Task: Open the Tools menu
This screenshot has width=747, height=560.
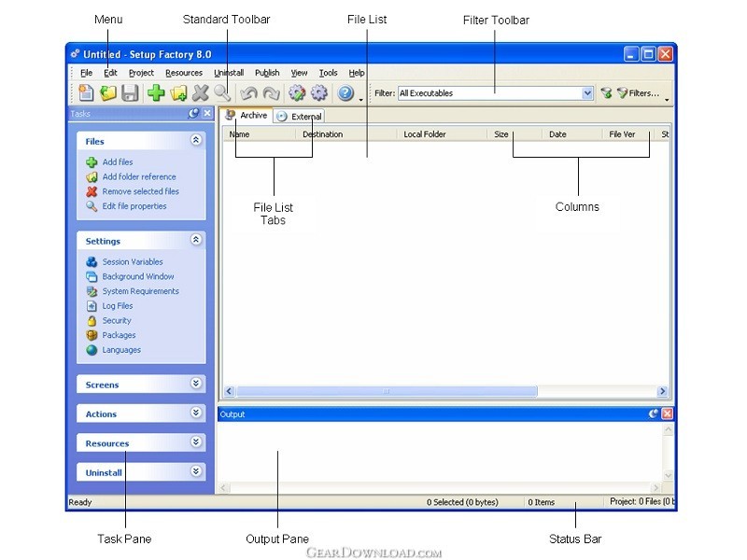Action: click(x=329, y=73)
